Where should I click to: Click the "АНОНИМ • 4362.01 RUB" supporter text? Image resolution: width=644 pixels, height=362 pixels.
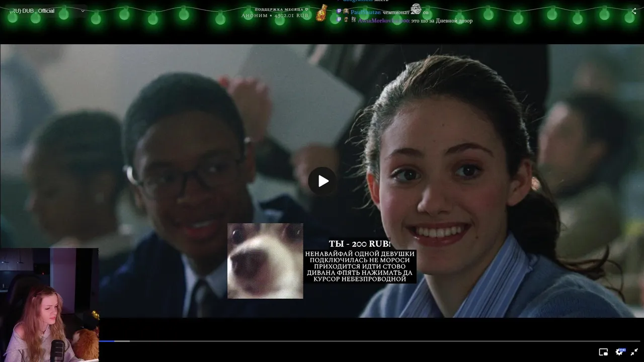coord(275,16)
